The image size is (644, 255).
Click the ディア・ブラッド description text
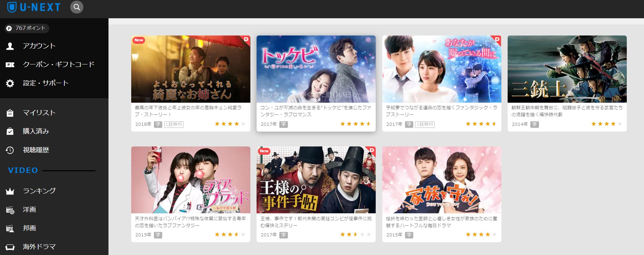[190, 222]
